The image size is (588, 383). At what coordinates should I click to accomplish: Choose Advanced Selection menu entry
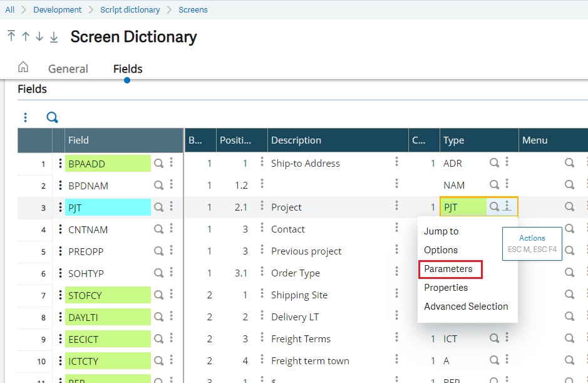(x=466, y=307)
